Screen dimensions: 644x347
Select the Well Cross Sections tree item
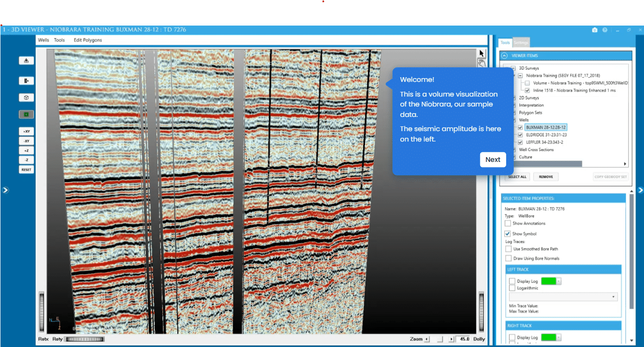pos(536,150)
